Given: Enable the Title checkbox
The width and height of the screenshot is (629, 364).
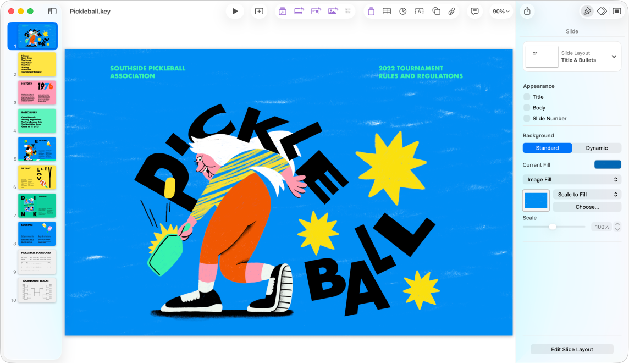Looking at the screenshot, I should [527, 97].
